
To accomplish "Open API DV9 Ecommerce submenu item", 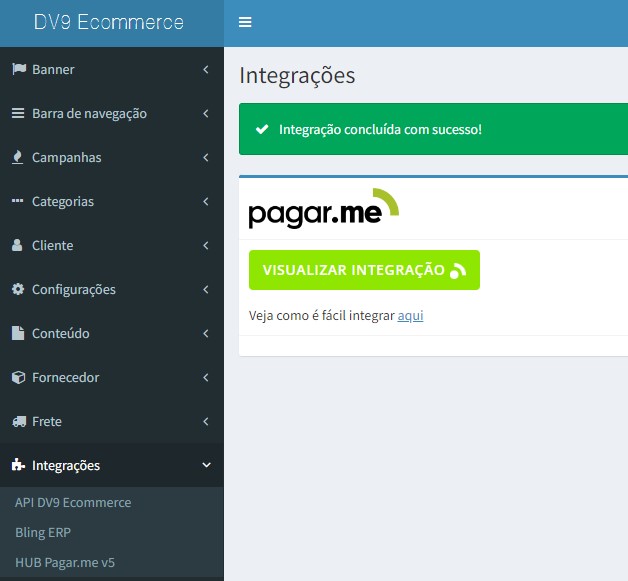I will tap(73, 502).
